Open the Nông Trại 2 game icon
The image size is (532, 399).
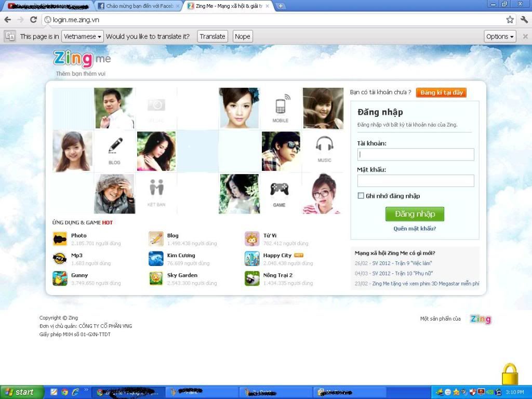click(252, 278)
